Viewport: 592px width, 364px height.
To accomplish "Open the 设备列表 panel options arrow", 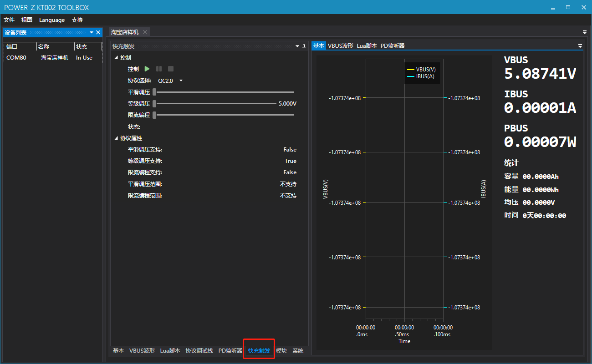I will 92,33.
